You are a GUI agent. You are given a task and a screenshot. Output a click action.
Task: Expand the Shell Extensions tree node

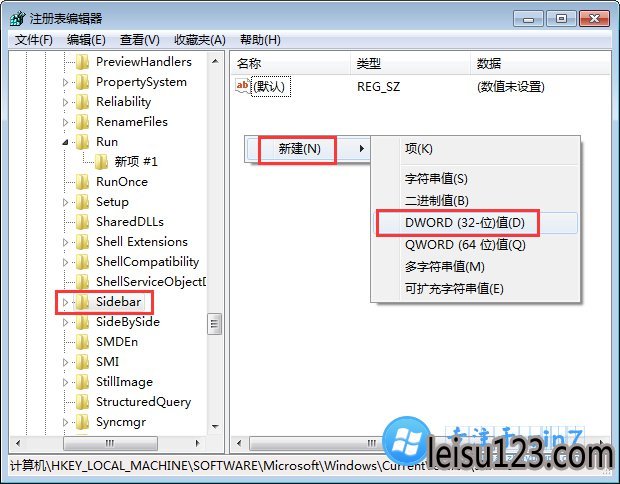(x=66, y=242)
